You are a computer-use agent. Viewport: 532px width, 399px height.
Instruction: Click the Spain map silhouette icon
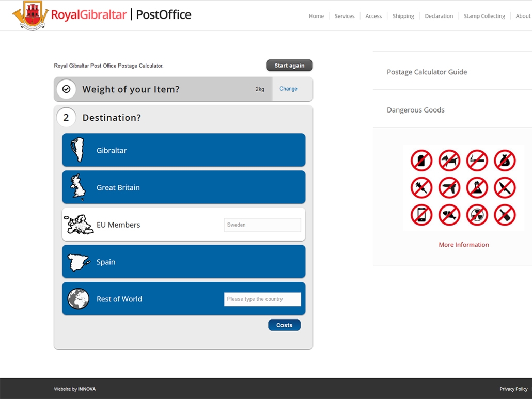pos(79,262)
